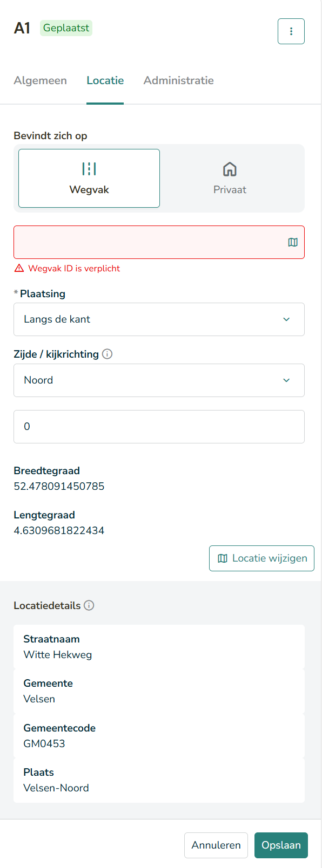Expand the Zijde / kijkrichting dropdown showing Noord
This screenshot has height=868, width=322.
tap(159, 380)
